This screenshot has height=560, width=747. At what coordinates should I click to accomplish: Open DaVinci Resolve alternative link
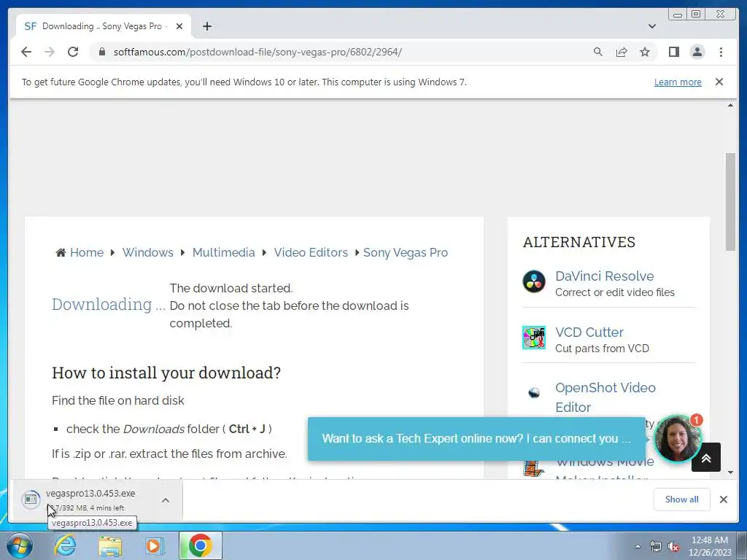click(605, 276)
